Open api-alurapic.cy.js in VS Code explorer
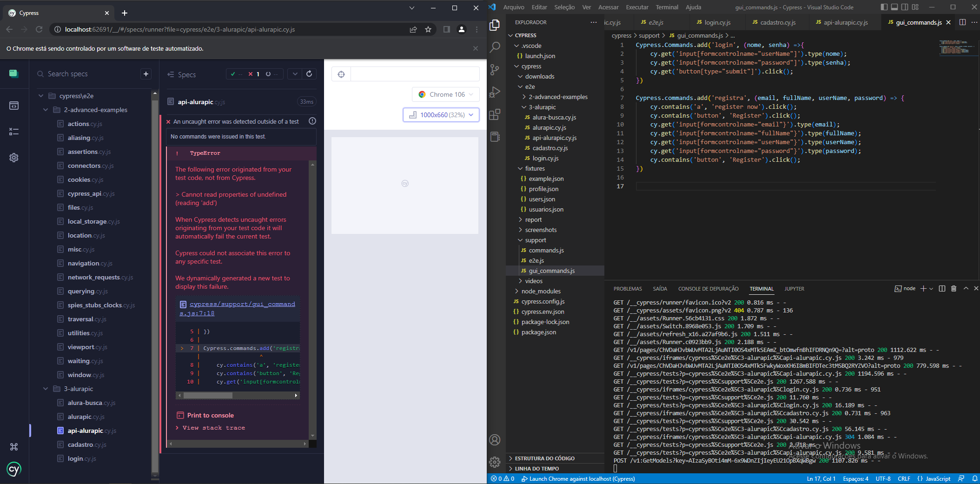Image resolution: width=980 pixels, height=484 pixels. coord(554,138)
